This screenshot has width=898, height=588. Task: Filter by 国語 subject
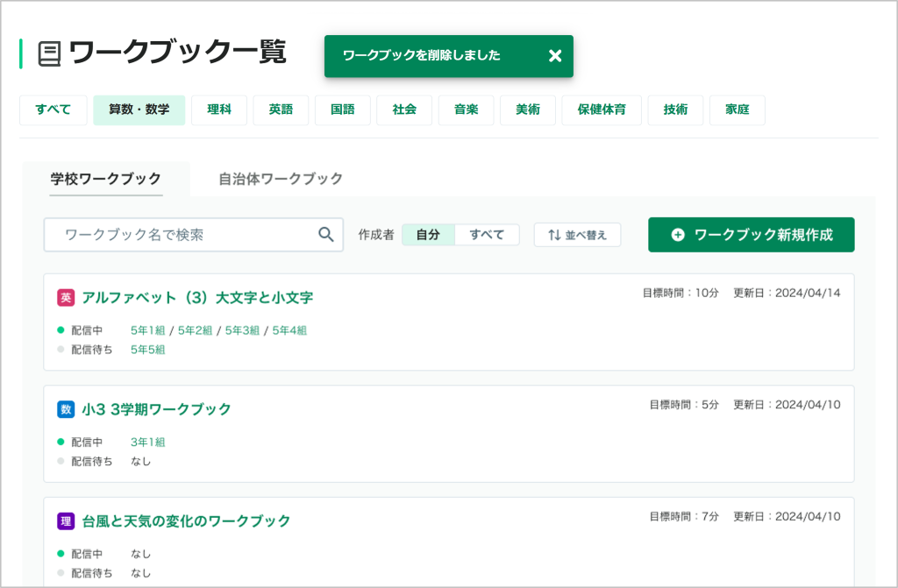[343, 110]
